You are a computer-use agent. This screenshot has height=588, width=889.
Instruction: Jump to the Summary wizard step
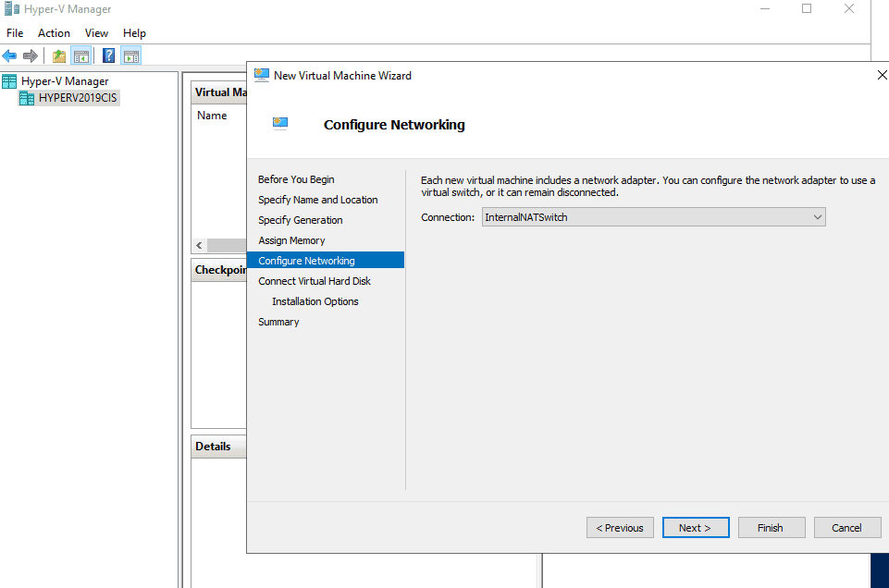pyautogui.click(x=278, y=321)
